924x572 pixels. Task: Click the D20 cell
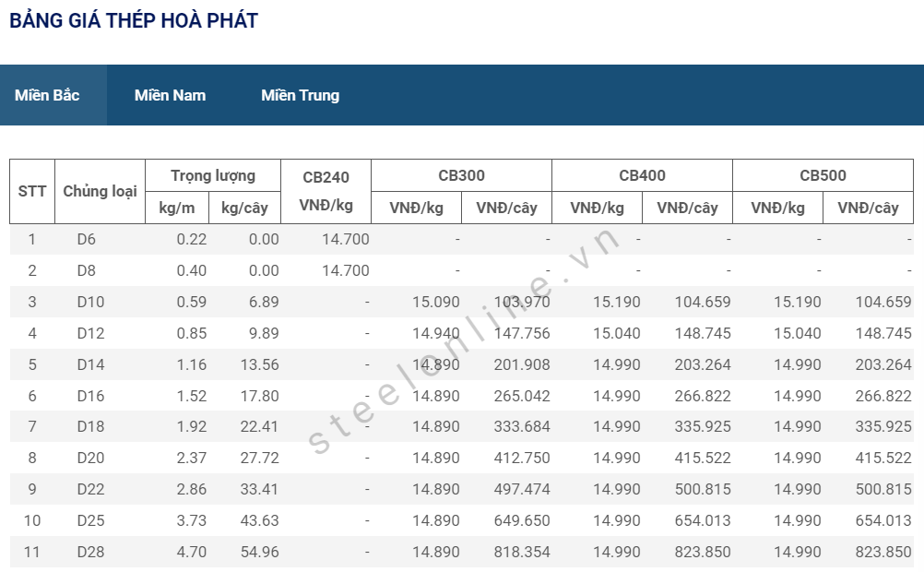pos(90,458)
